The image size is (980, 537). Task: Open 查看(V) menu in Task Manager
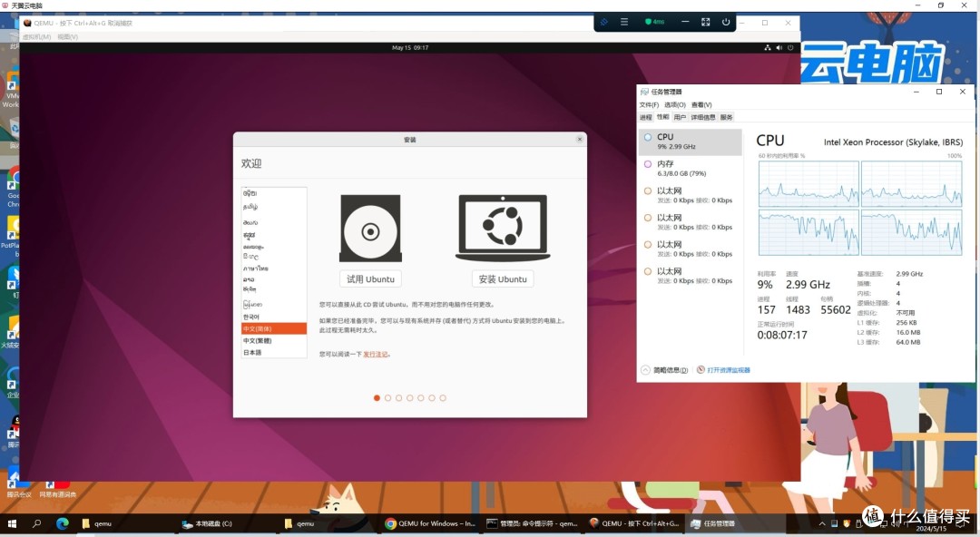(x=701, y=105)
